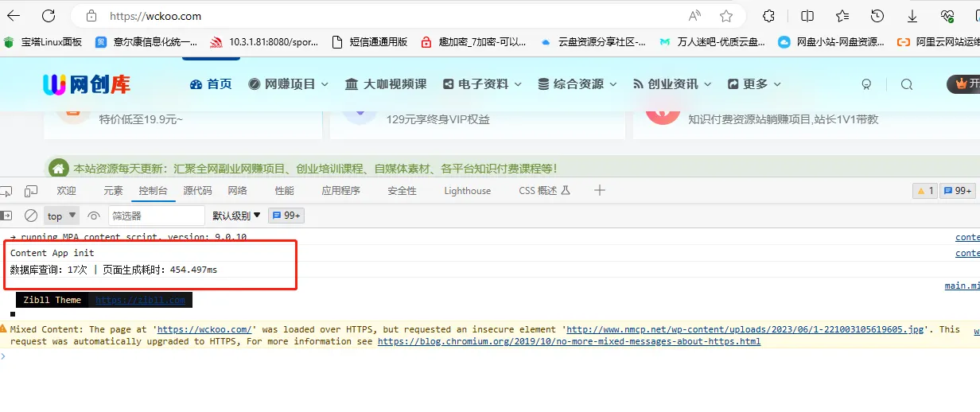Open the Browser essentials heart icon

tap(947, 16)
